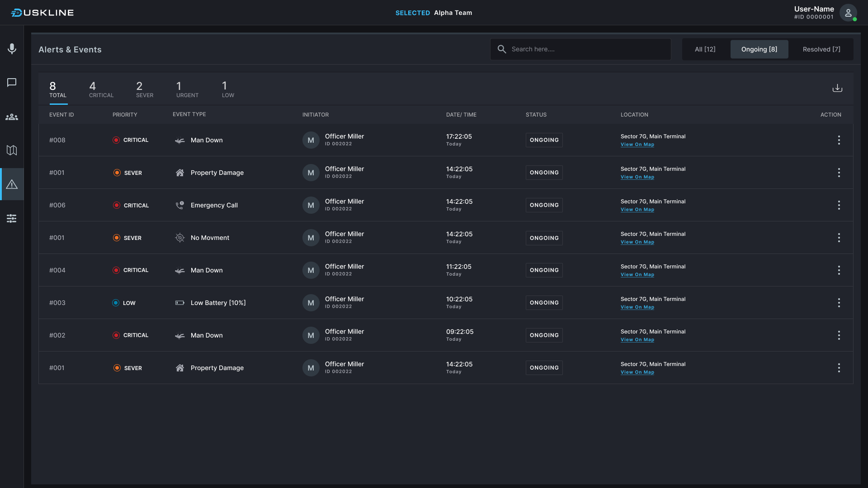Screen dimensions: 868x488
Task: Click the Search here input field
Action: pyautogui.click(x=580, y=49)
